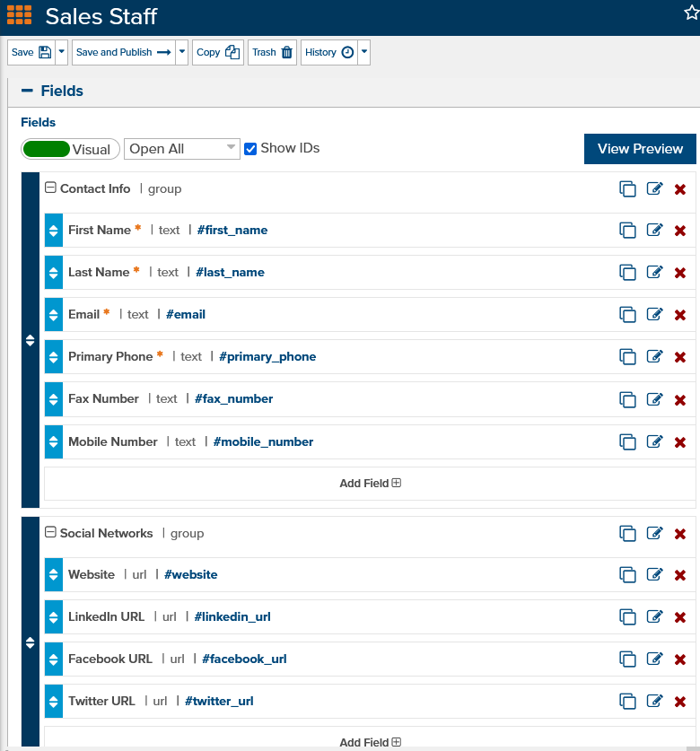This screenshot has height=751, width=700.
Task: Copy this content type
Action: point(218,52)
